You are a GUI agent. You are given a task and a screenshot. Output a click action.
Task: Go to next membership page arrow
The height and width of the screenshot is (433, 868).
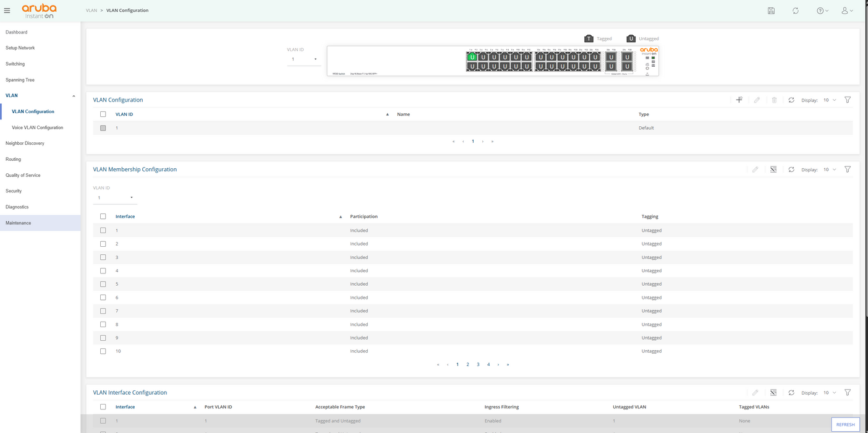point(498,364)
